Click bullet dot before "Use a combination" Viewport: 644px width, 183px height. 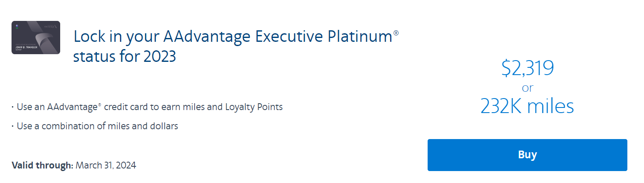[13, 127]
